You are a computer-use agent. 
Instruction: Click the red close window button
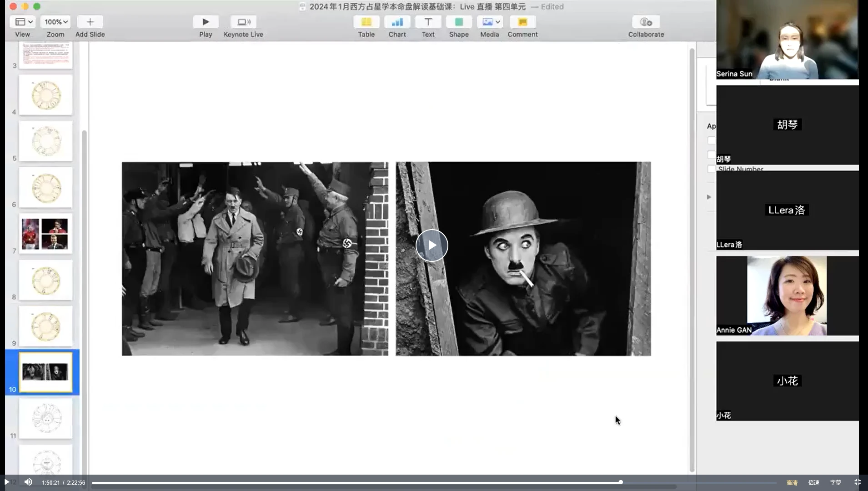click(13, 6)
